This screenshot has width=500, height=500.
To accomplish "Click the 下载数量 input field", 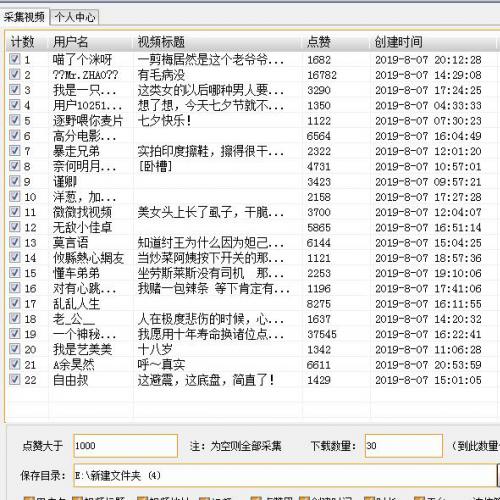I will click(404, 446).
